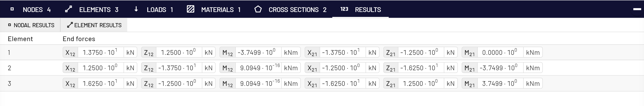644x106 pixels.
Task: Click the Nodes square icon
Action: click(x=12, y=9)
